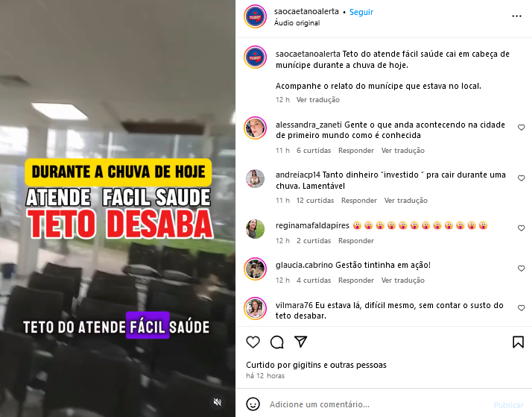Open three-dot more options menu
This screenshot has width=532, height=417.
pyautogui.click(x=516, y=16)
